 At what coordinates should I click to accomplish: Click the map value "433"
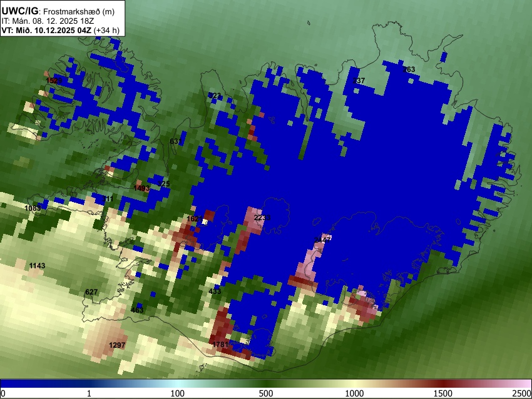coord(215,291)
